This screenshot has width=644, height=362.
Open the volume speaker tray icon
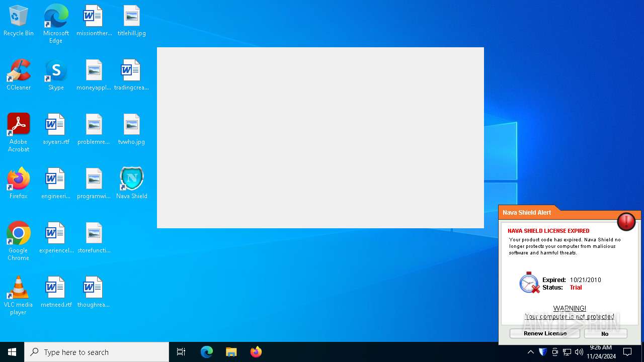click(579, 352)
